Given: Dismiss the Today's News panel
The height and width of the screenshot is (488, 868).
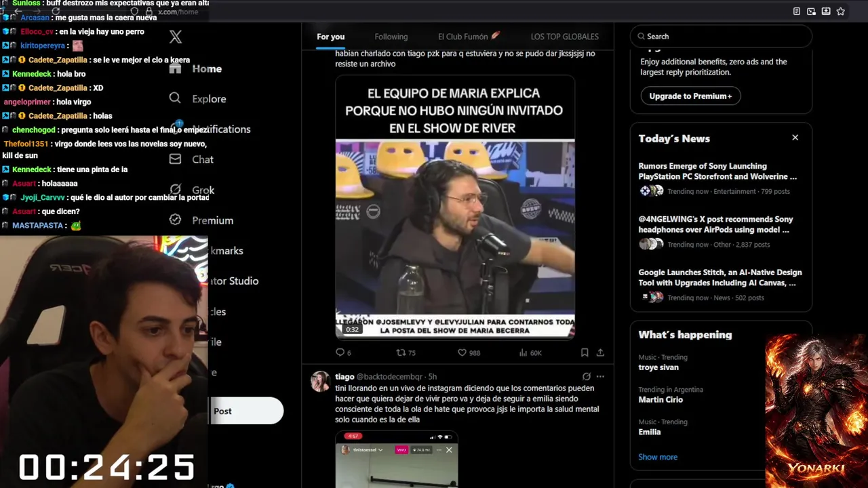Looking at the screenshot, I should coord(795,138).
